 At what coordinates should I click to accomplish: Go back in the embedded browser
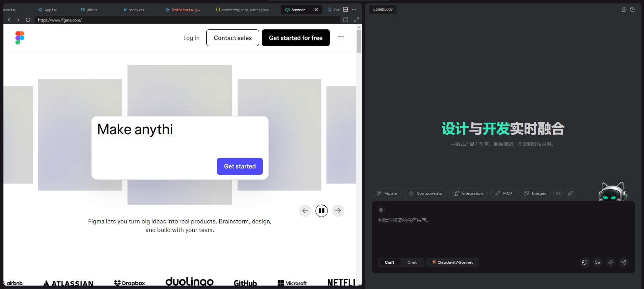(9, 20)
